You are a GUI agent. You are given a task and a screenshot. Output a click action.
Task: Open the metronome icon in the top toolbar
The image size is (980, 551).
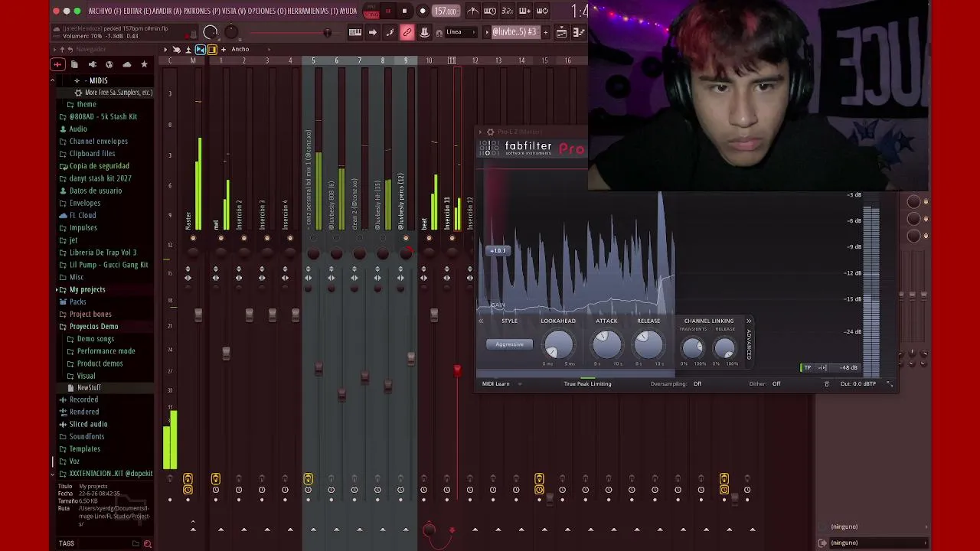pos(472,11)
